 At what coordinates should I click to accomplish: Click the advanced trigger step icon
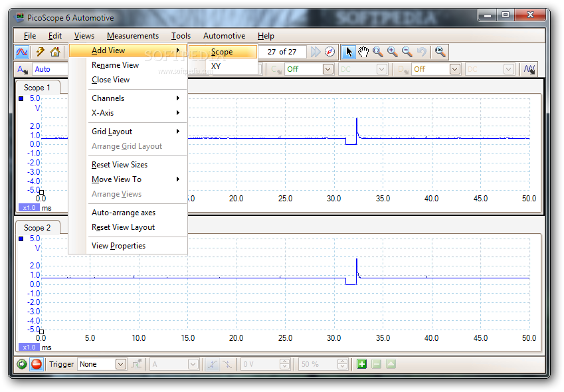point(136,364)
